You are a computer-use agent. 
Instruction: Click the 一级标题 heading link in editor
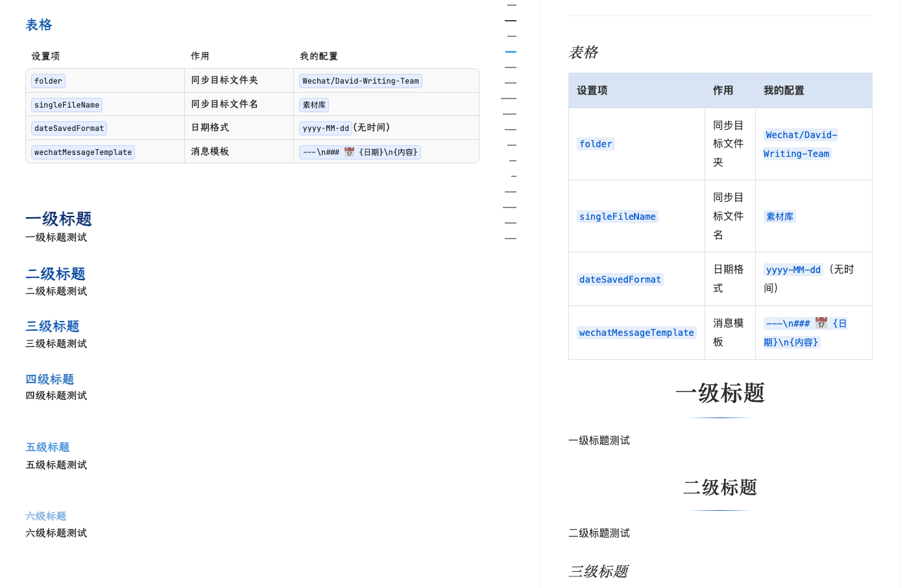pyautogui.click(x=58, y=219)
